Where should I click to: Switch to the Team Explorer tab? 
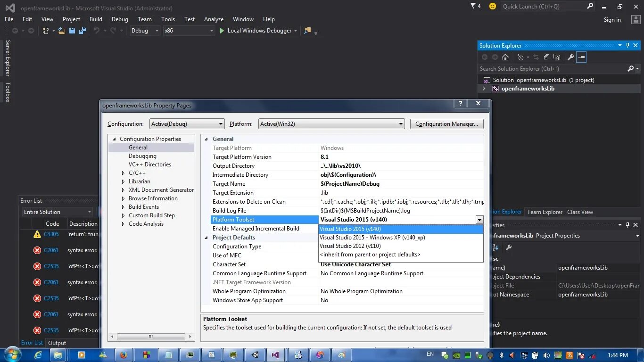pyautogui.click(x=545, y=212)
